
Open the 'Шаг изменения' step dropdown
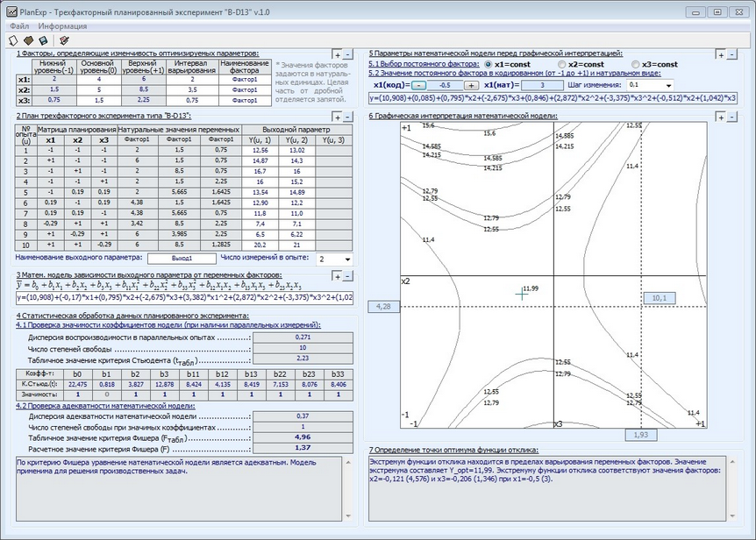(668, 86)
